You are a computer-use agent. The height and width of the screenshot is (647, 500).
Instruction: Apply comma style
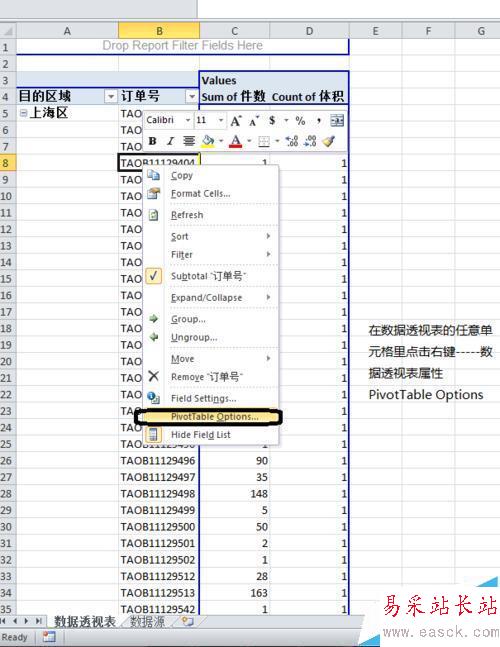click(318, 120)
